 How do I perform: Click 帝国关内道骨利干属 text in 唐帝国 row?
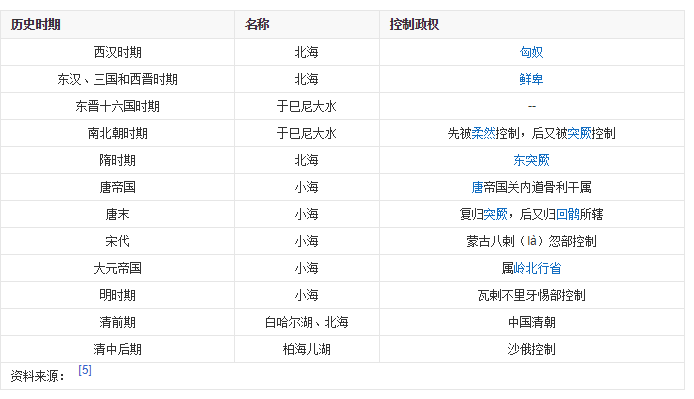pos(537,187)
